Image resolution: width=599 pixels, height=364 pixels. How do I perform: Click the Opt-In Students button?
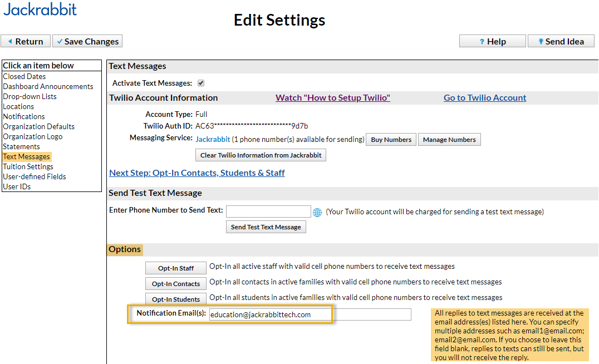(176, 299)
